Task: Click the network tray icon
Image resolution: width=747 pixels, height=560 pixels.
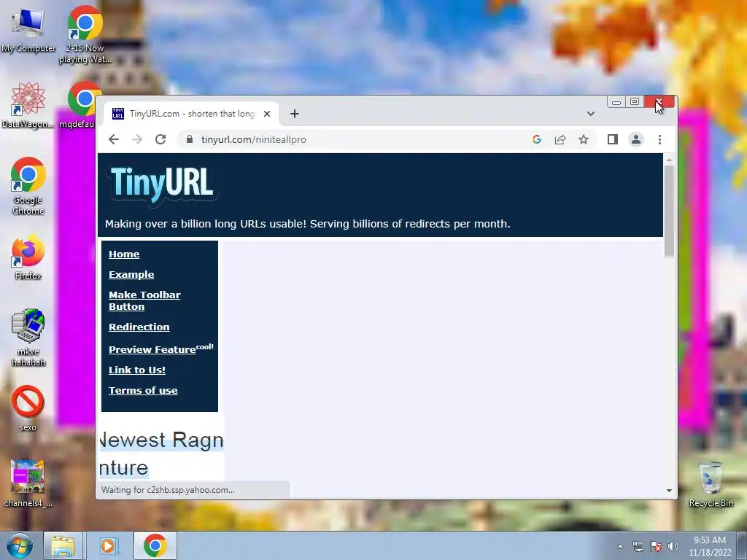Action: tap(638, 546)
